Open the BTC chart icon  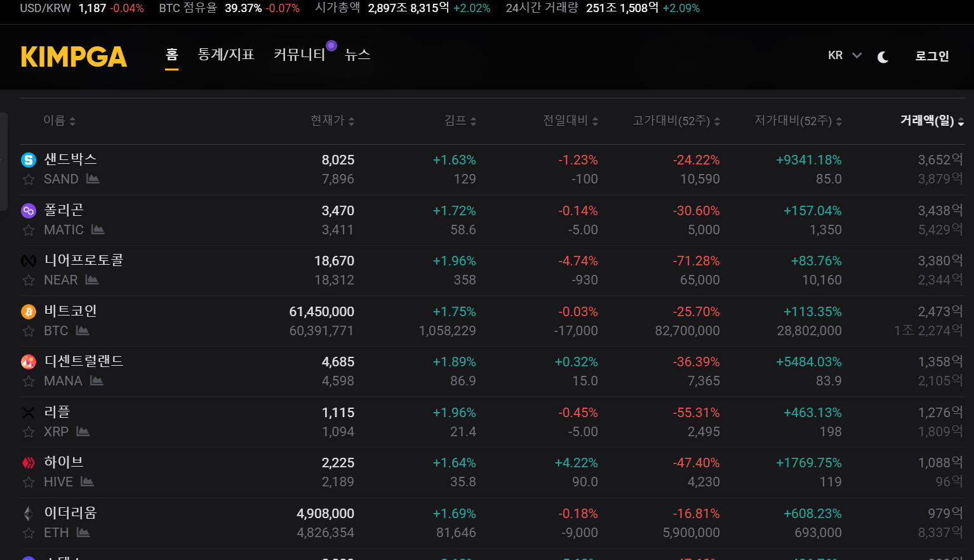pyautogui.click(x=83, y=330)
